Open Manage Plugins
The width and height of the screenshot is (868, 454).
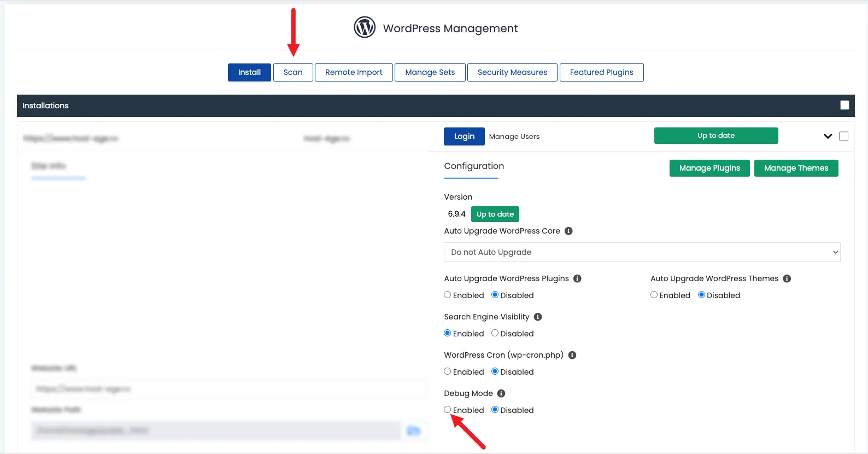pos(709,168)
